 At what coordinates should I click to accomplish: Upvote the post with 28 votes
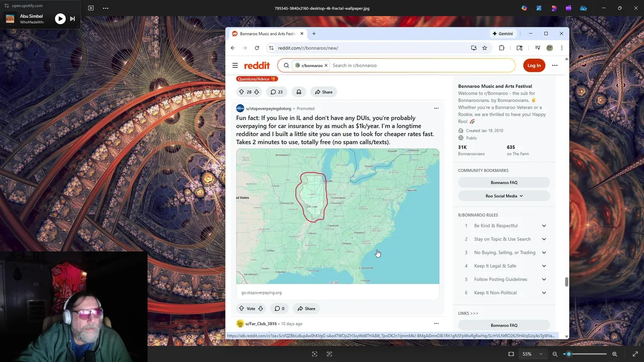pyautogui.click(x=242, y=92)
